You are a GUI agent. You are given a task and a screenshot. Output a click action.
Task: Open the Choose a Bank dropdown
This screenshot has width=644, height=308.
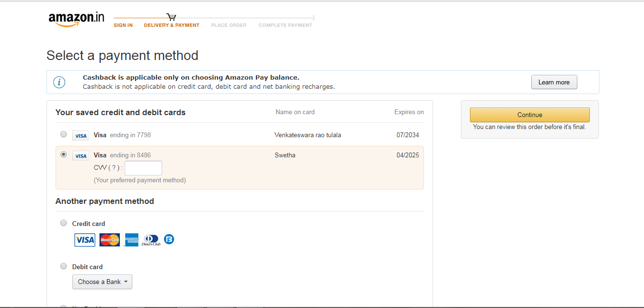[102, 282]
